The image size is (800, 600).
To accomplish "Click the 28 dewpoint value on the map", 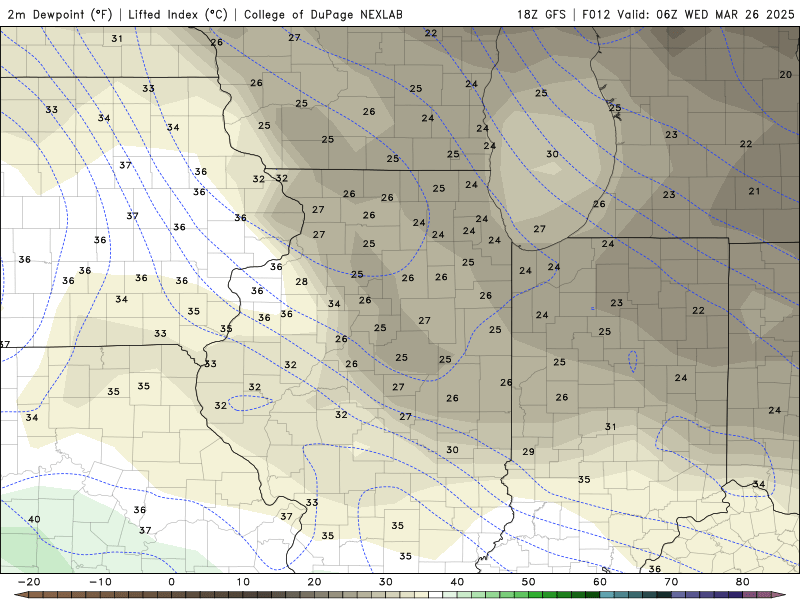I will click(302, 281).
